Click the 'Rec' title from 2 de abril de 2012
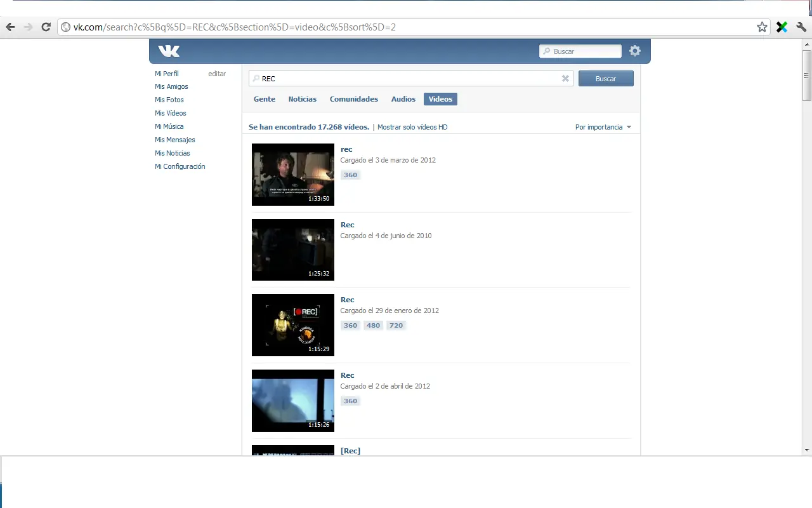The width and height of the screenshot is (812, 508). [x=348, y=375]
